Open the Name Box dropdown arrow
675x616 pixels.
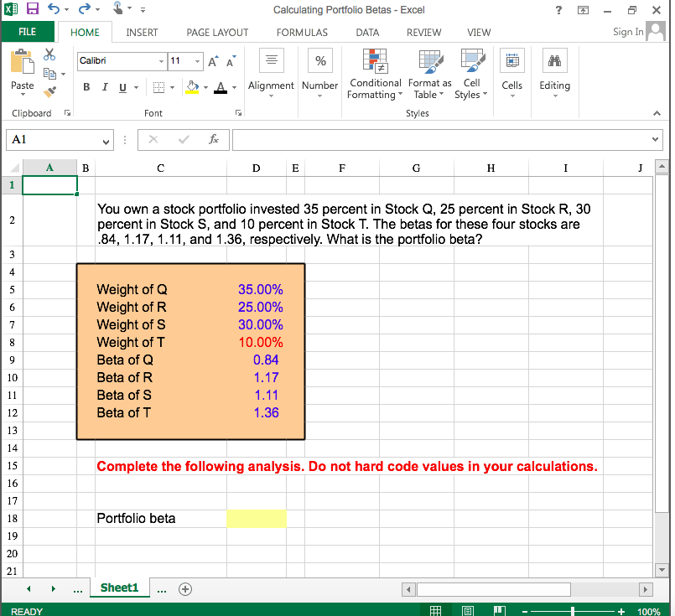(x=106, y=142)
